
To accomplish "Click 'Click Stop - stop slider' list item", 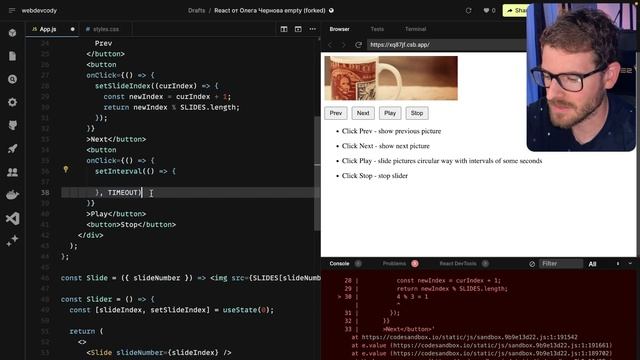I will click(375, 176).
